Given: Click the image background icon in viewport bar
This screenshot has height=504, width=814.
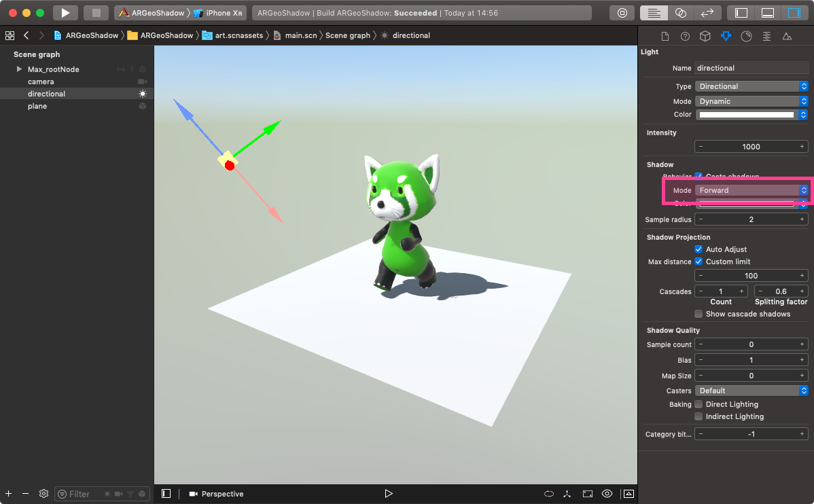Looking at the screenshot, I should coord(629,494).
